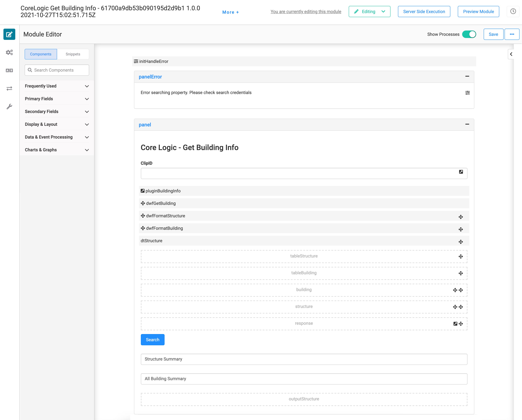Click the initHandleError sliders icon
Screen dimensions: 522x420
136,61
